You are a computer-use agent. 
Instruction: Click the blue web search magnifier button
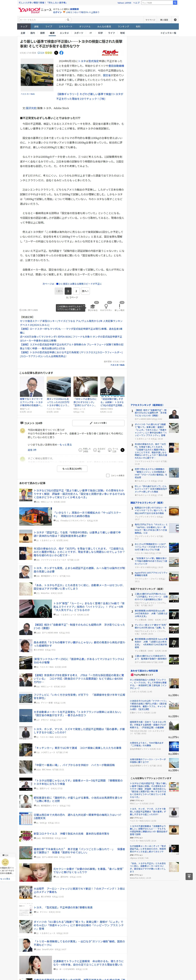(x=175, y=3)
